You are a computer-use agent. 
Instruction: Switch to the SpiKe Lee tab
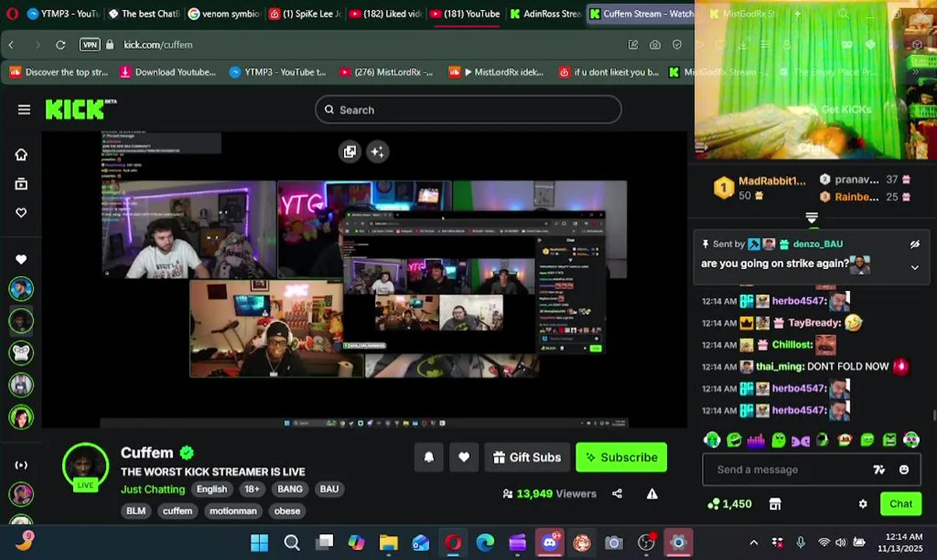point(305,13)
